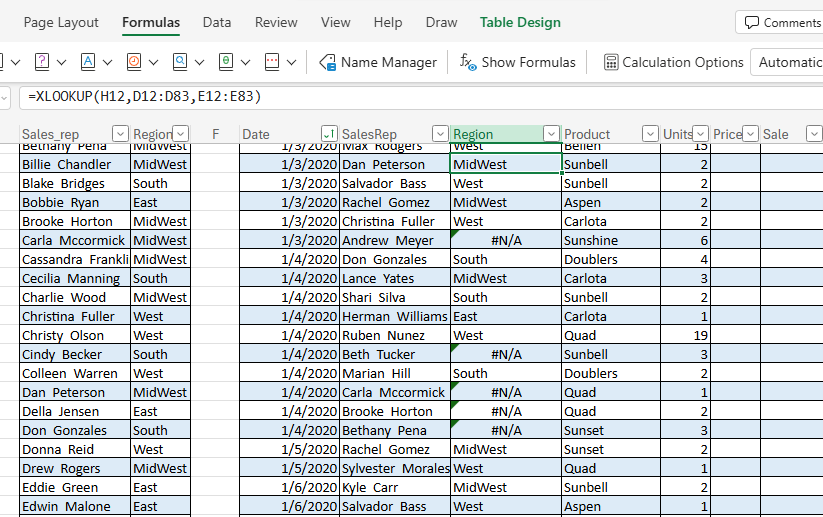Viewport: 823px width, 517px height.
Task: Select the Billie Chandler cell
Action: (x=75, y=164)
